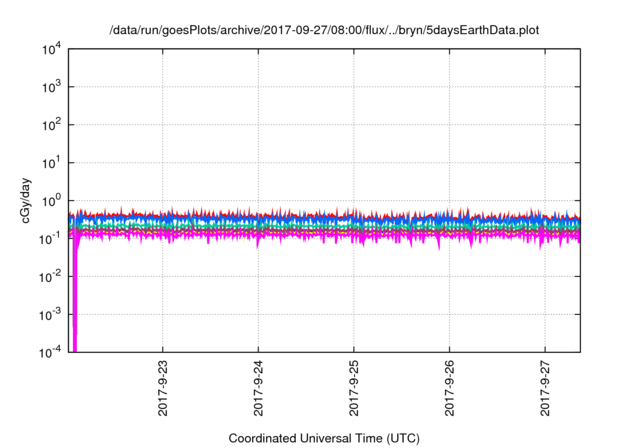Click the 10^2 y-axis tick label
The image size is (640, 448).
click(51, 125)
